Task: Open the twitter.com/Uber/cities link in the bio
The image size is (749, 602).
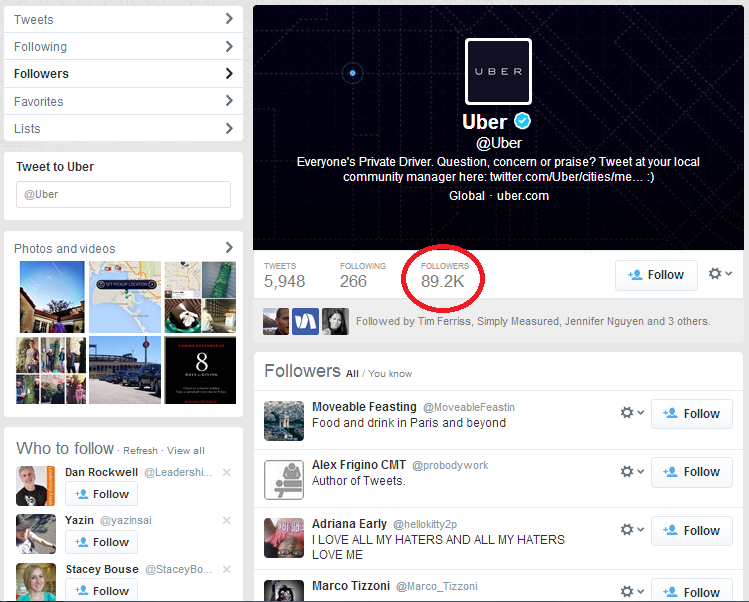Action: pos(566,177)
